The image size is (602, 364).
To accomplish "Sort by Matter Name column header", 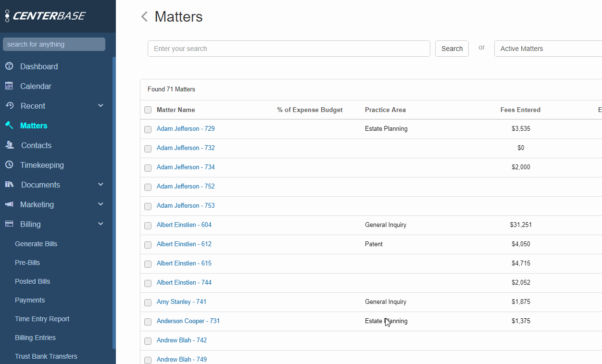I will pyautogui.click(x=176, y=110).
